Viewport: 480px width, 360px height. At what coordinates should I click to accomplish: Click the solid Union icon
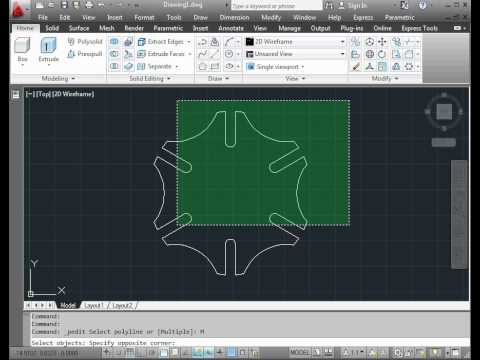[114, 42]
